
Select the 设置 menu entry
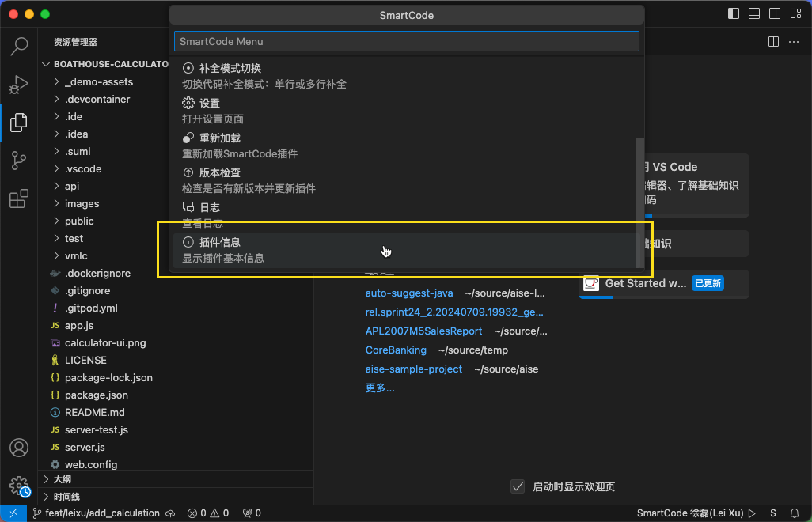point(405,111)
